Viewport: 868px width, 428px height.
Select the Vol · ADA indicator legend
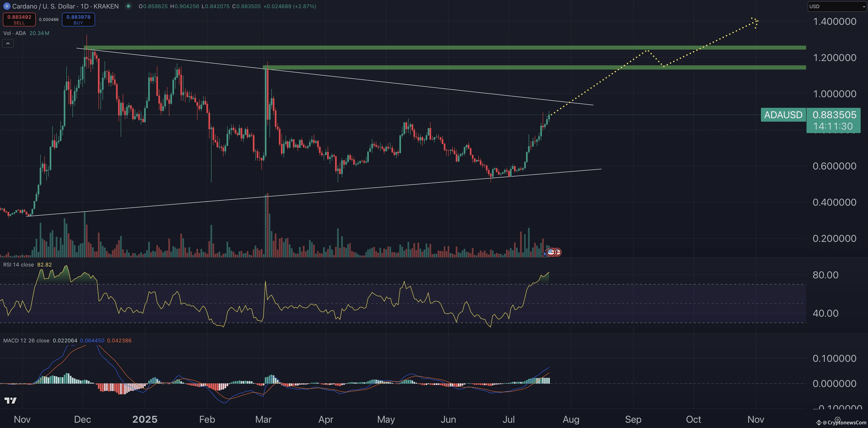click(x=14, y=33)
